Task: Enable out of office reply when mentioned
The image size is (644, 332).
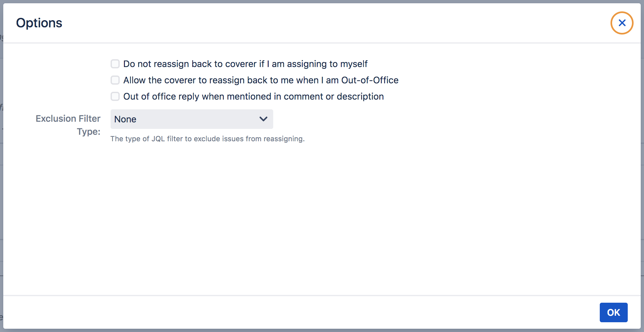Action: (115, 96)
